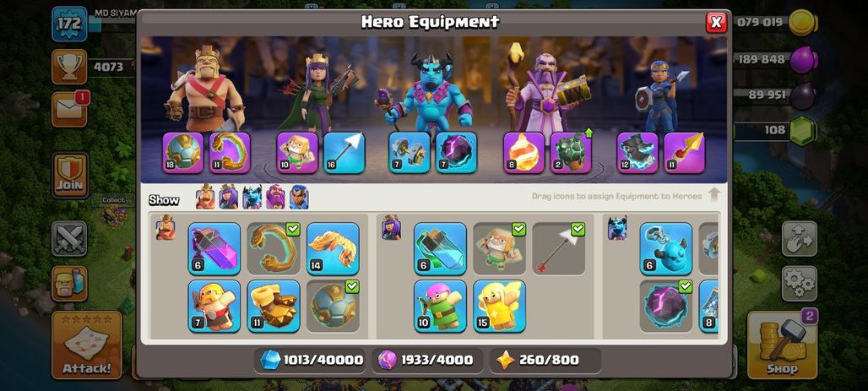868x391 pixels.
Task: Select the level 10 Archer Puppet equipment
Action: pos(440,307)
